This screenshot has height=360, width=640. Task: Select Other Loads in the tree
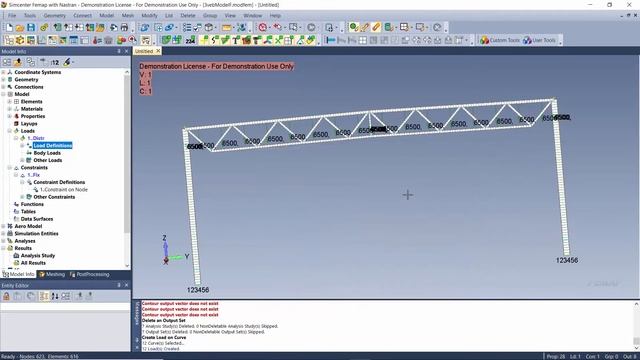[48, 160]
